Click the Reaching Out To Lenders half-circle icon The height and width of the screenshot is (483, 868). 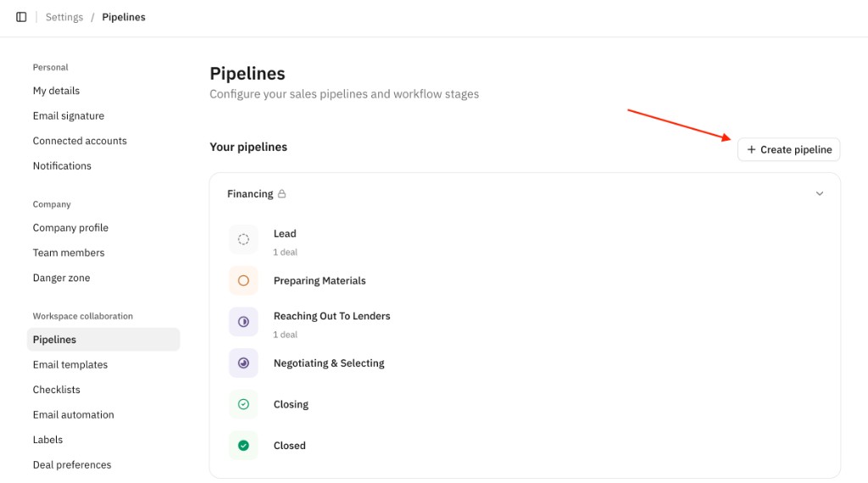click(x=243, y=322)
